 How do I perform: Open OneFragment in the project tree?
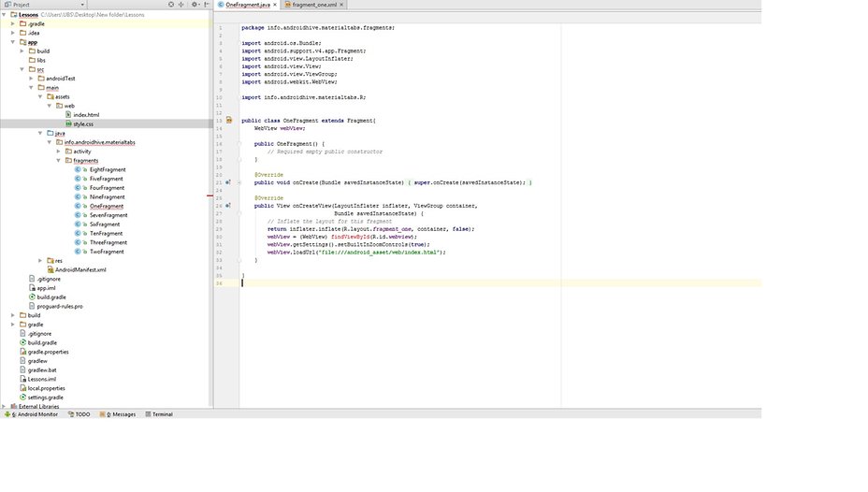click(107, 207)
